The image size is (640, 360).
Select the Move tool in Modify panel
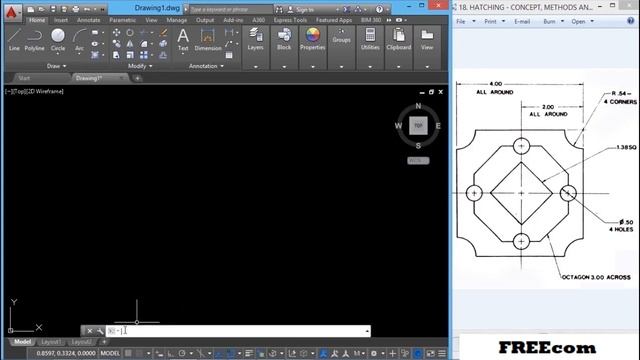pos(116,33)
